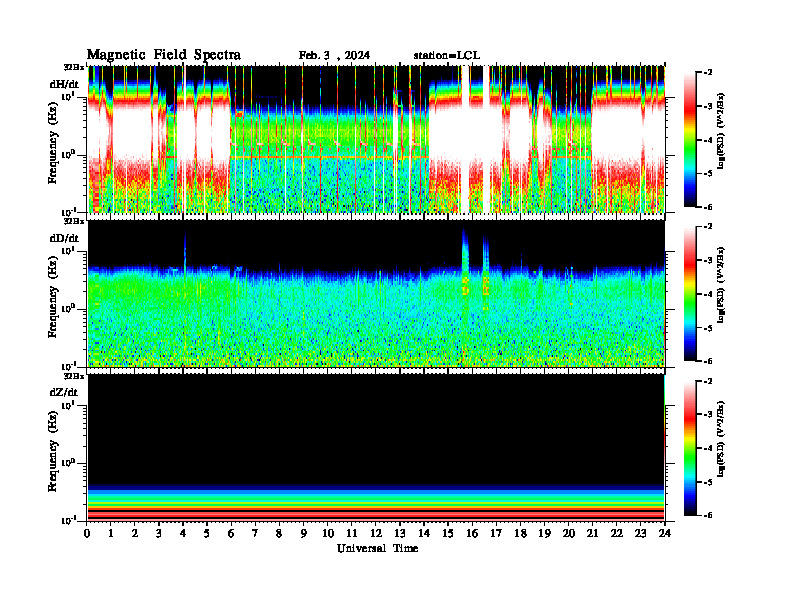The height and width of the screenshot is (612, 792).
Task: Click the 'dD/dt' panel label
Action: pyautogui.click(x=64, y=238)
